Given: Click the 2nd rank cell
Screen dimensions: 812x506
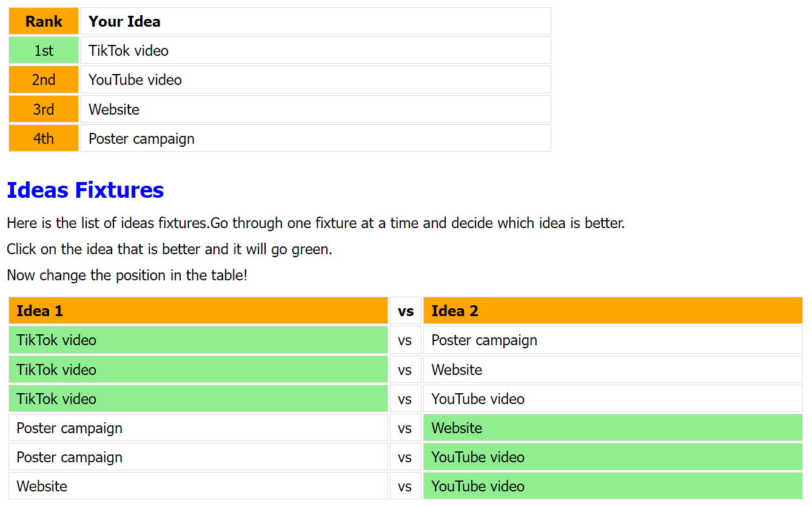Looking at the screenshot, I should click(44, 79).
